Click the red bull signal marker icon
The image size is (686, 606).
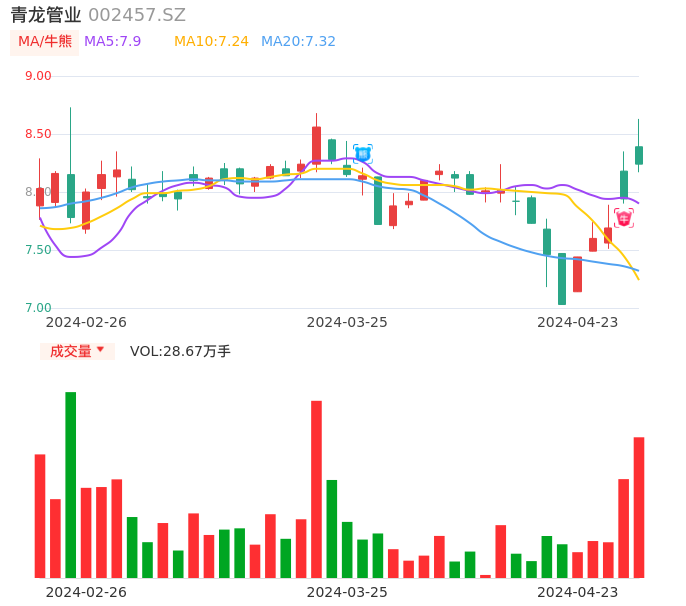coord(624,218)
